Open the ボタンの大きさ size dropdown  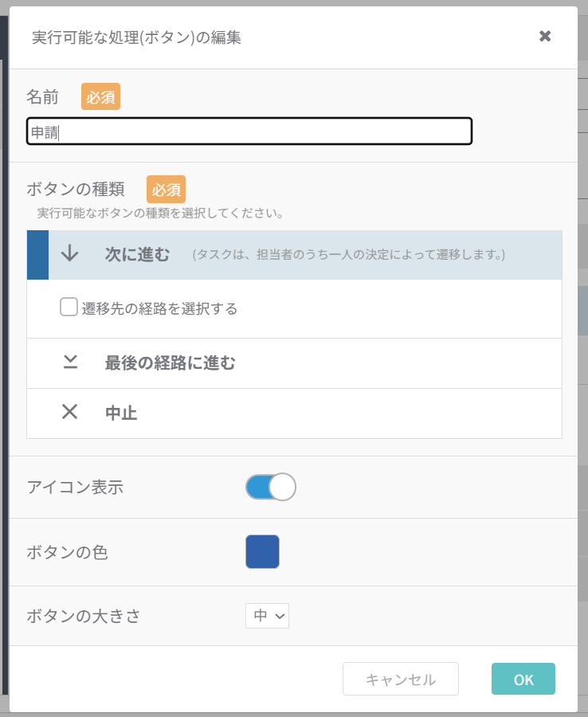pyautogui.click(x=267, y=616)
